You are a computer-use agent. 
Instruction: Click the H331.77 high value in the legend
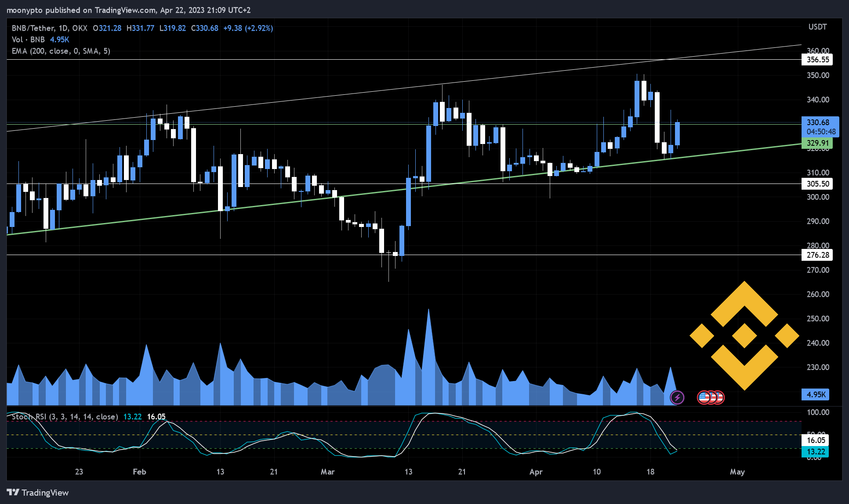click(141, 28)
